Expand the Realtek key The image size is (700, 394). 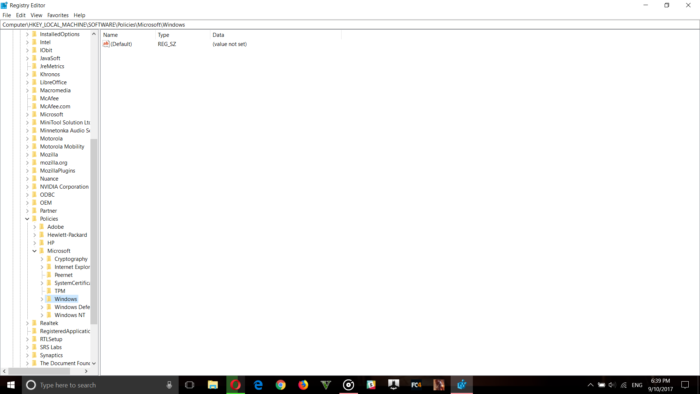pyautogui.click(x=27, y=323)
